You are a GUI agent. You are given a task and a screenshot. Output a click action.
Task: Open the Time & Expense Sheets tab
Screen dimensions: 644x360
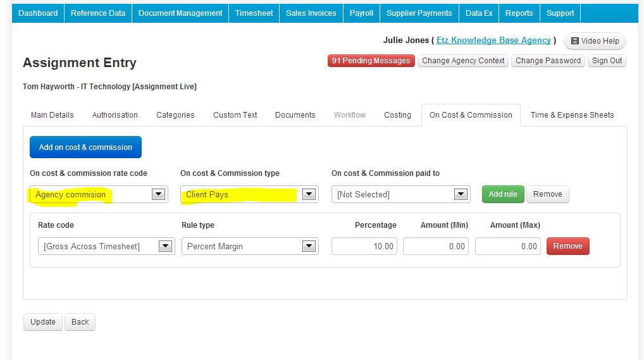[x=572, y=115]
